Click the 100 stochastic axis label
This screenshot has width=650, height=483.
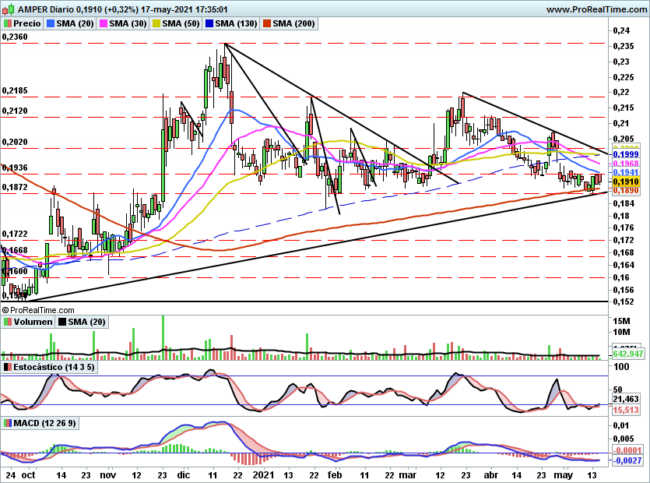(621, 367)
